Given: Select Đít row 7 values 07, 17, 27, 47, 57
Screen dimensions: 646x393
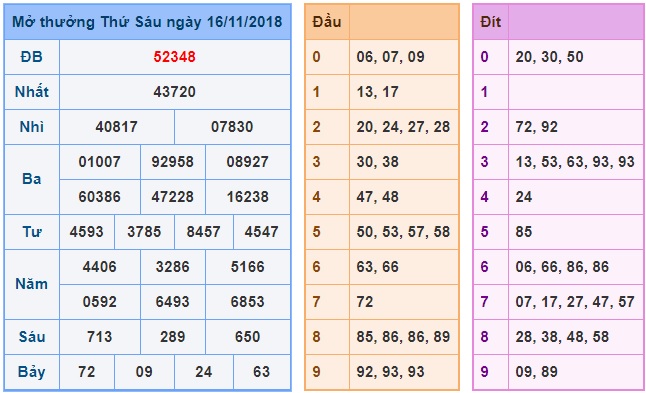Looking at the screenshot, I should (575, 302).
